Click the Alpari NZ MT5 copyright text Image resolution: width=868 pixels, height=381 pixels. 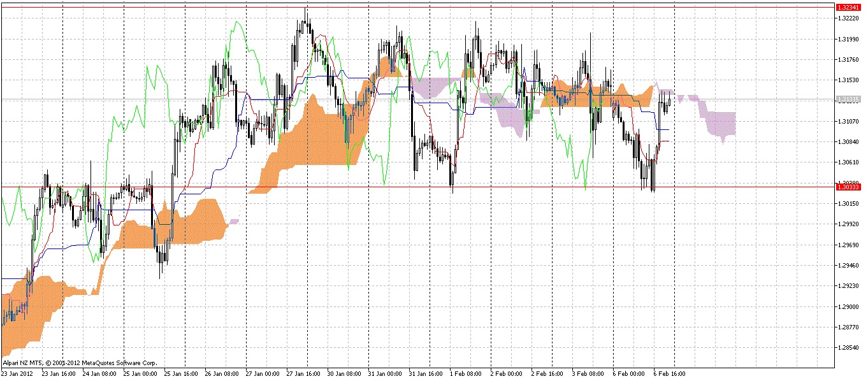coord(80,363)
